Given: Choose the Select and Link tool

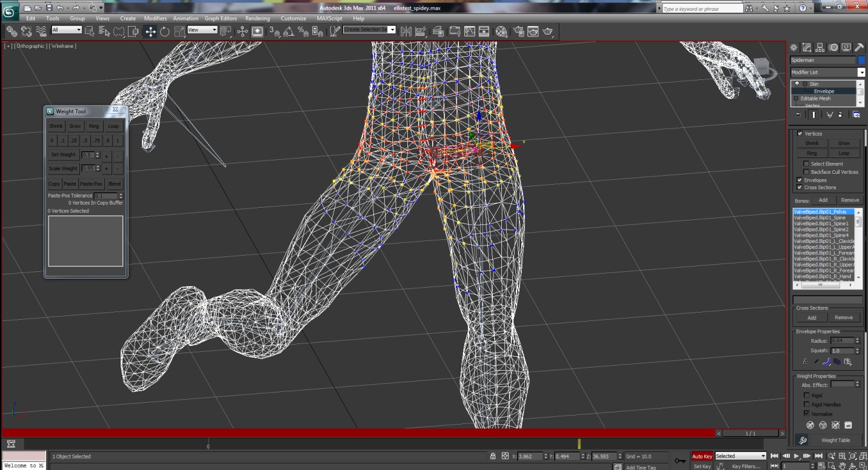Looking at the screenshot, I should [12, 31].
